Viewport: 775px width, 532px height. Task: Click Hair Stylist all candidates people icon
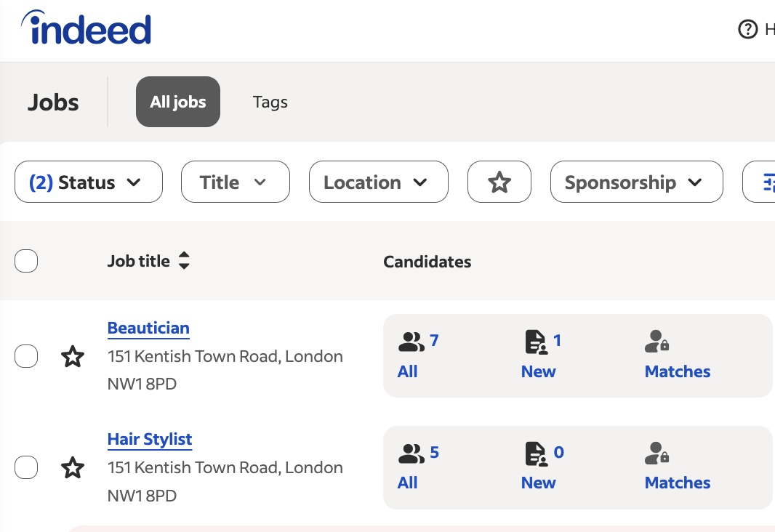coord(411,453)
